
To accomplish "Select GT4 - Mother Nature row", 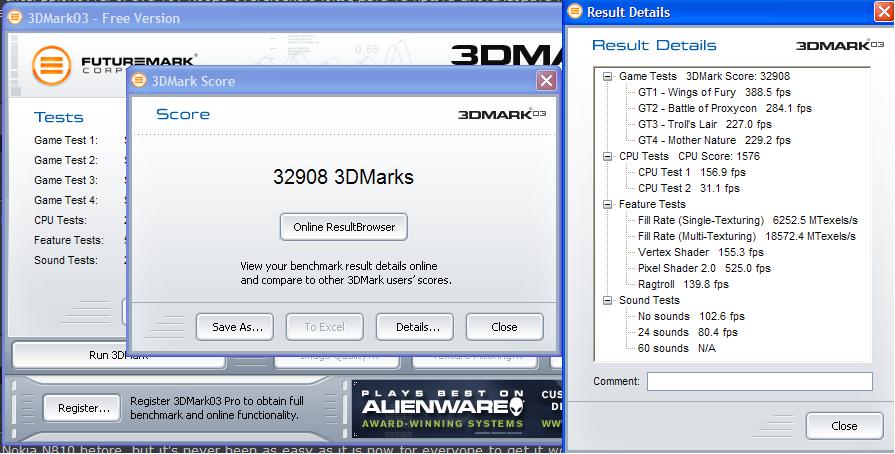I will point(714,140).
